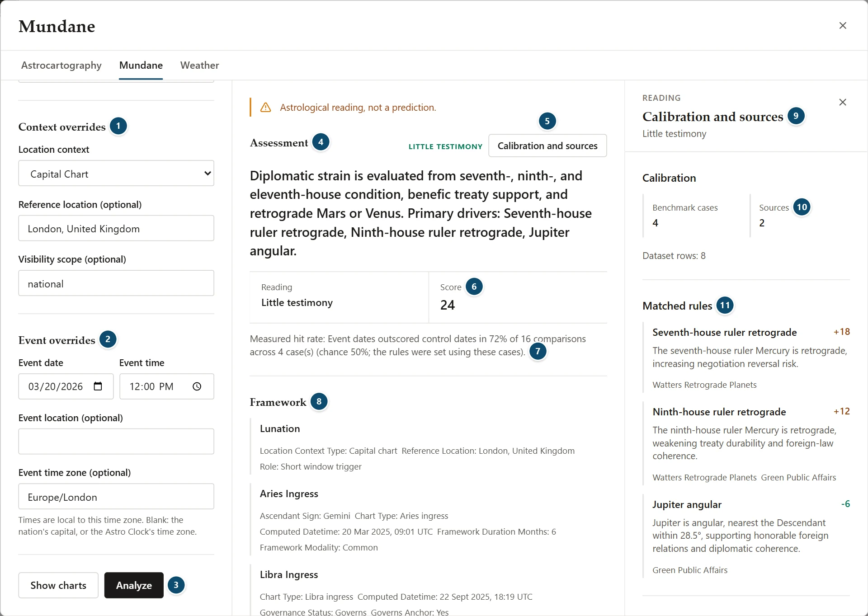Click the Context overrides heading
The width and height of the screenshot is (868, 616).
coord(62,127)
